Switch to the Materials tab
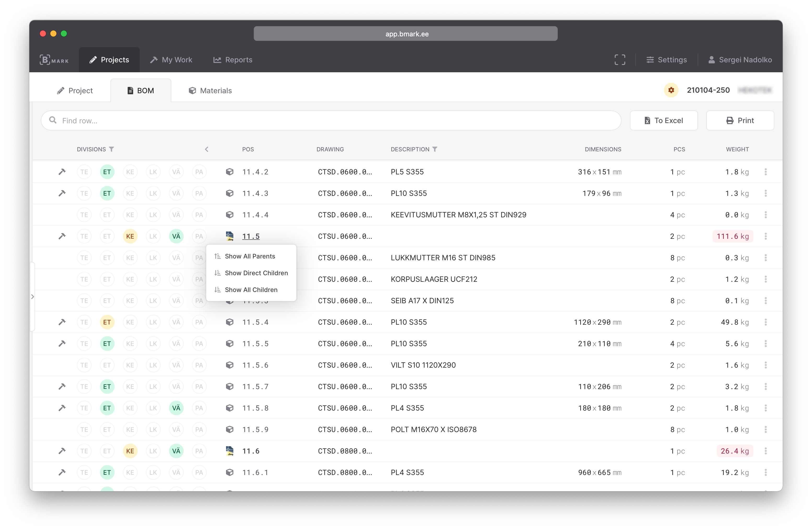The height and width of the screenshot is (530, 812). point(210,91)
